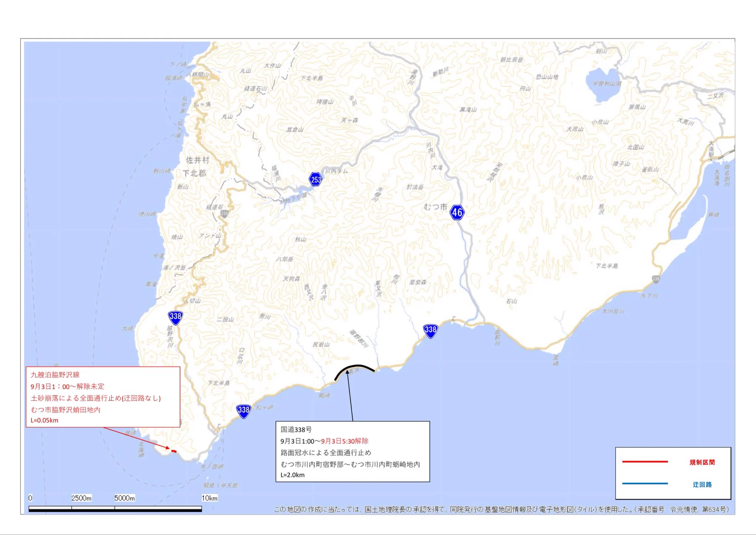The width and height of the screenshot is (756, 535).
Task: Click the black and white scale bar
Action: pos(115,509)
